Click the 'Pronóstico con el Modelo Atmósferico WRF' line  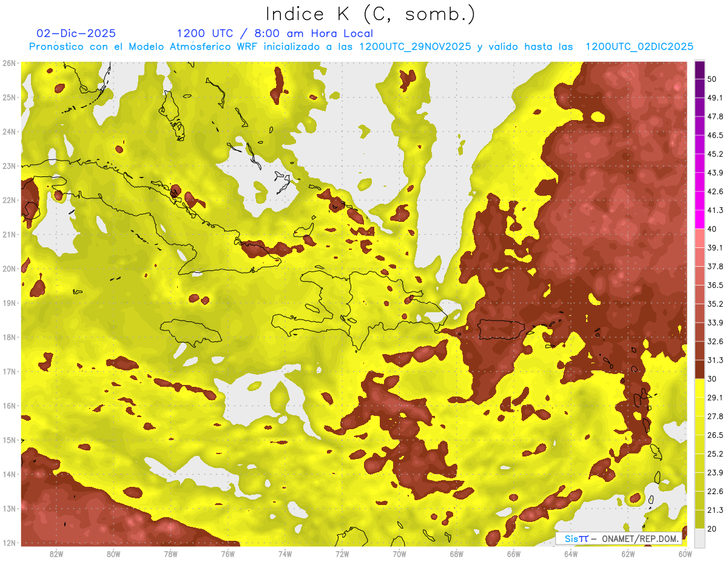[x=361, y=47]
